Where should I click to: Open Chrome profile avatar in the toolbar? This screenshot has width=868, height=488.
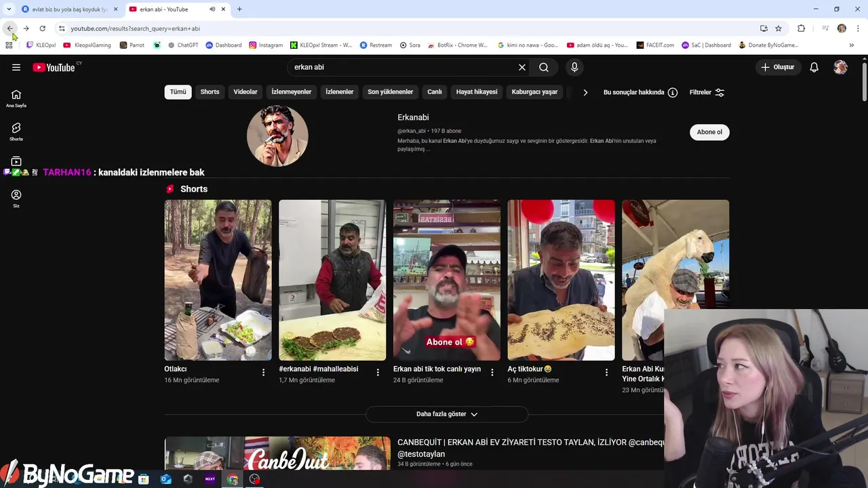[x=842, y=28]
